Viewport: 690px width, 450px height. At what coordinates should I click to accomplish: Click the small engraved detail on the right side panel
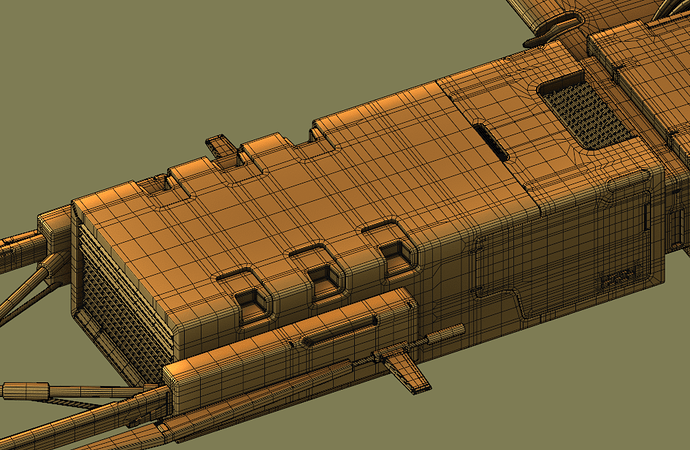pyautogui.click(x=618, y=281)
